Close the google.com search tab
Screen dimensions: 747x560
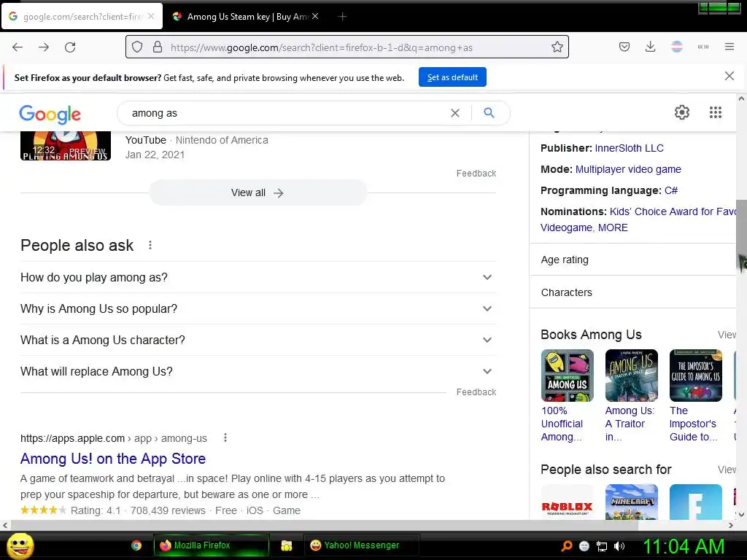tap(151, 16)
